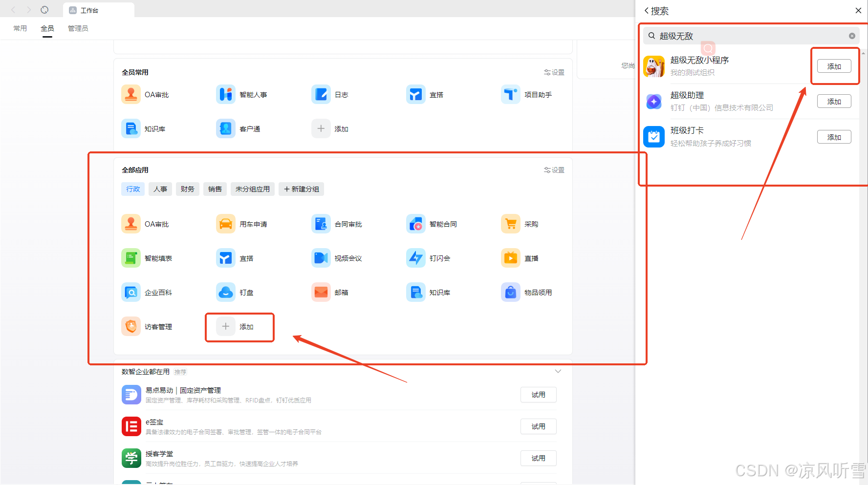This screenshot has height=485, width=868.
Task: Open 智能人事 app icon
Action: (x=225, y=94)
